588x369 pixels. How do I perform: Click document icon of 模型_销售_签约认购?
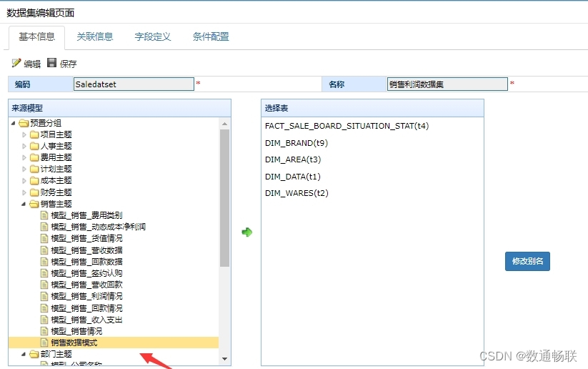coord(44,273)
